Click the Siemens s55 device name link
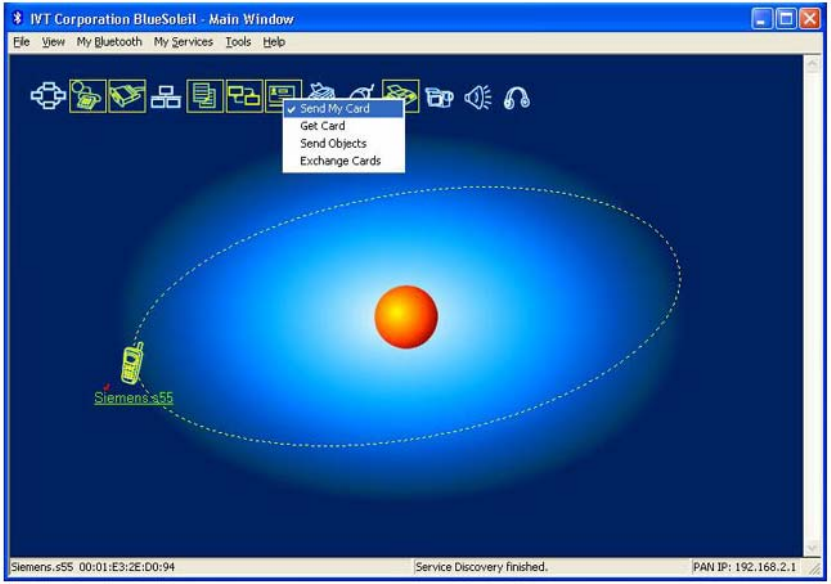 [134, 398]
